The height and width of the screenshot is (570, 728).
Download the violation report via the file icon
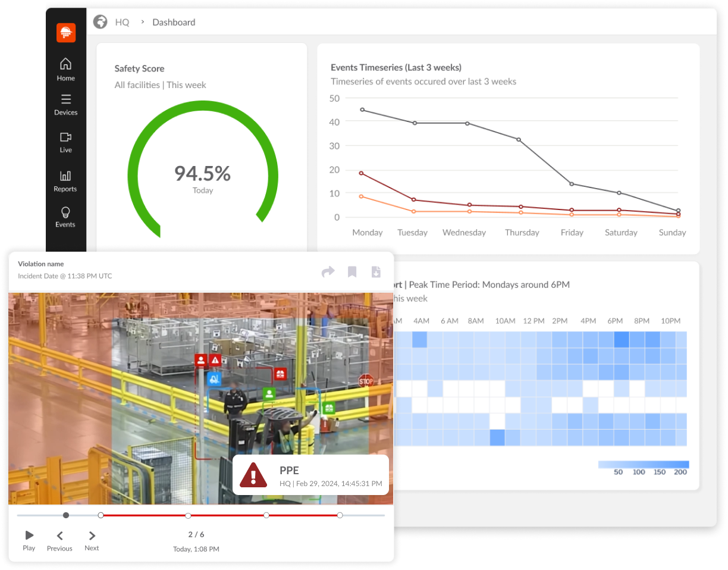[376, 271]
